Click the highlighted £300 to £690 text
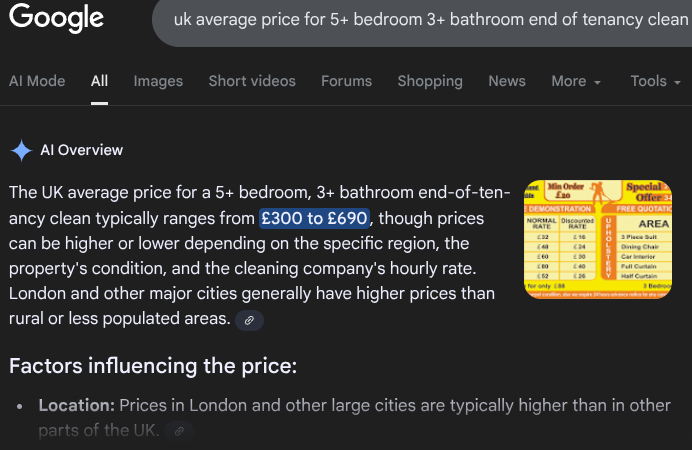The image size is (692, 450). [314, 218]
